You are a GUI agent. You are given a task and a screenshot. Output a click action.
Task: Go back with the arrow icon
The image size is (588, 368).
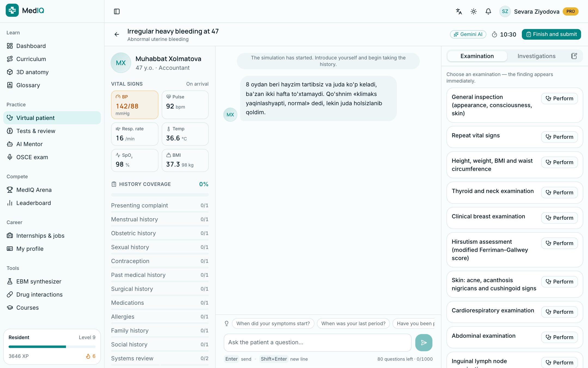point(117,34)
